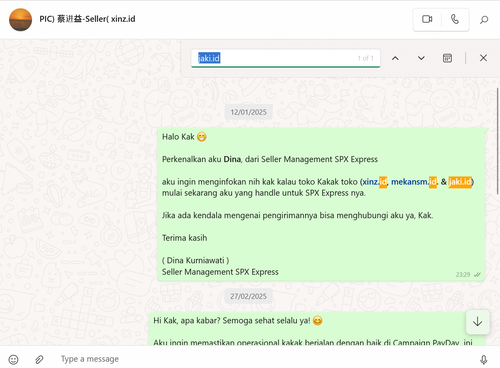The height and width of the screenshot is (368, 500).
Task: Open the attachment paperclip menu
Action: (x=39, y=359)
